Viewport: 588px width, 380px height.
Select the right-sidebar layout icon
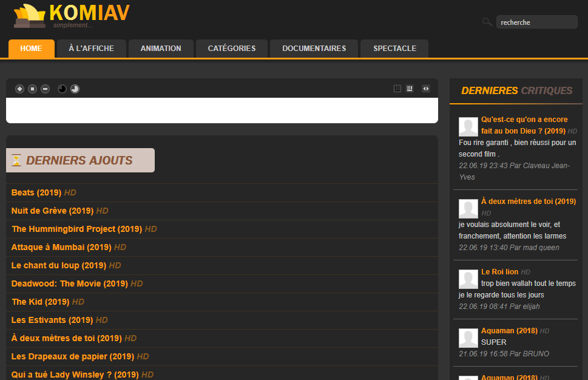[x=410, y=89]
